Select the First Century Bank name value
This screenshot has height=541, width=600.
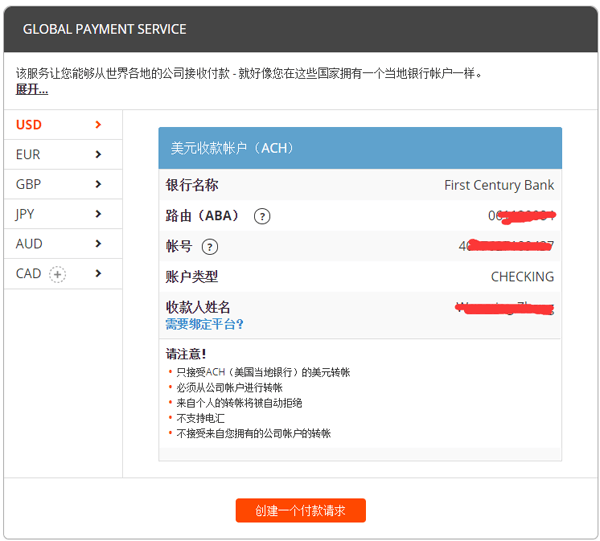[x=499, y=185]
